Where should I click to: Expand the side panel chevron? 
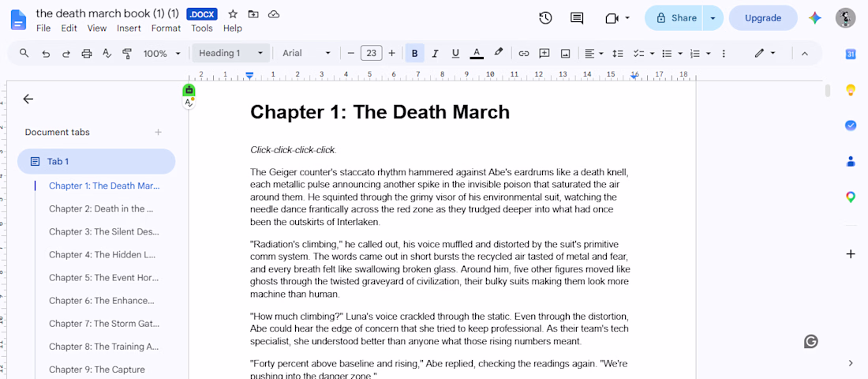(x=851, y=363)
